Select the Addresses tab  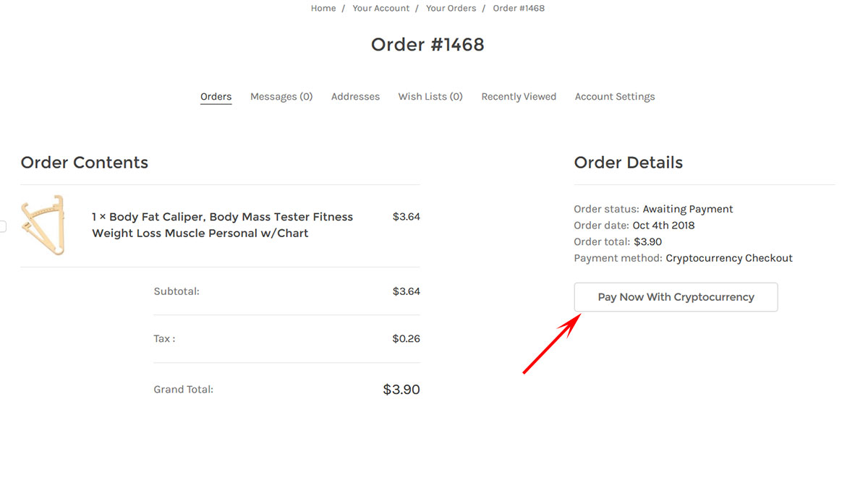click(355, 97)
